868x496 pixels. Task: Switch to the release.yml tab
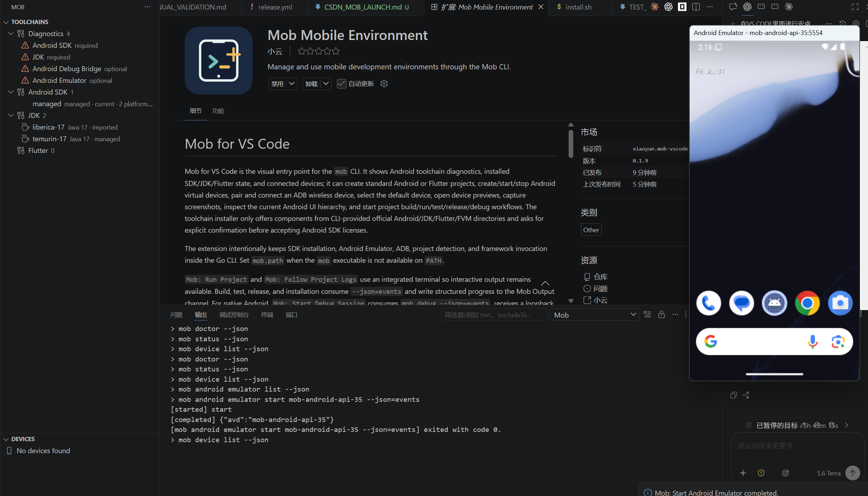tap(275, 7)
